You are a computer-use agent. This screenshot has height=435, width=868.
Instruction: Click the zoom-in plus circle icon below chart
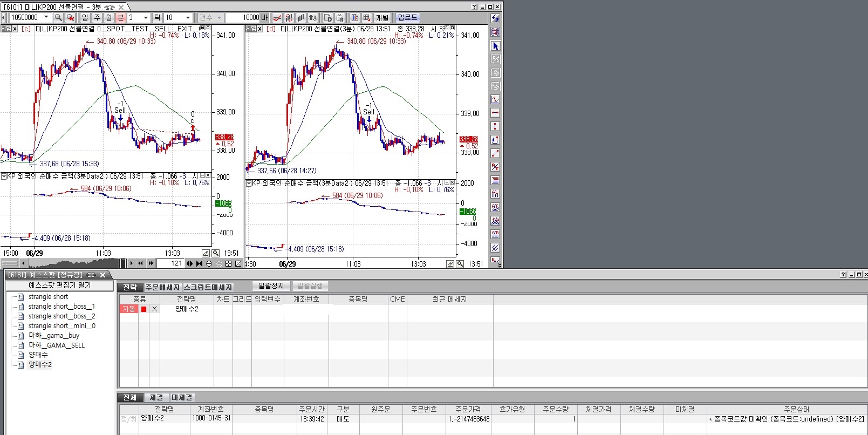(209, 263)
